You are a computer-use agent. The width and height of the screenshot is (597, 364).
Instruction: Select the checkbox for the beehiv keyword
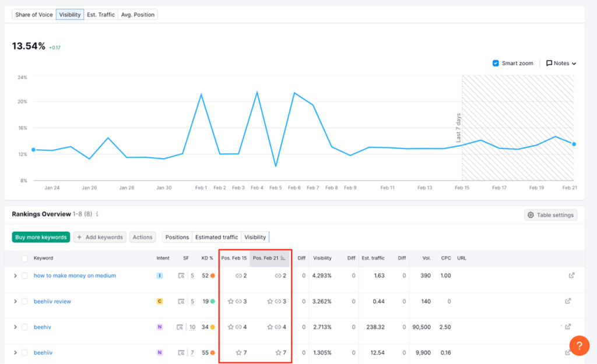[x=26, y=327]
